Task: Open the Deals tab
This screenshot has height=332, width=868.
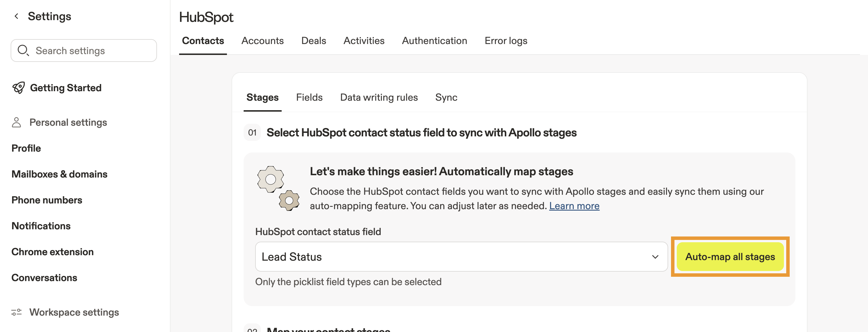Action: [313, 41]
